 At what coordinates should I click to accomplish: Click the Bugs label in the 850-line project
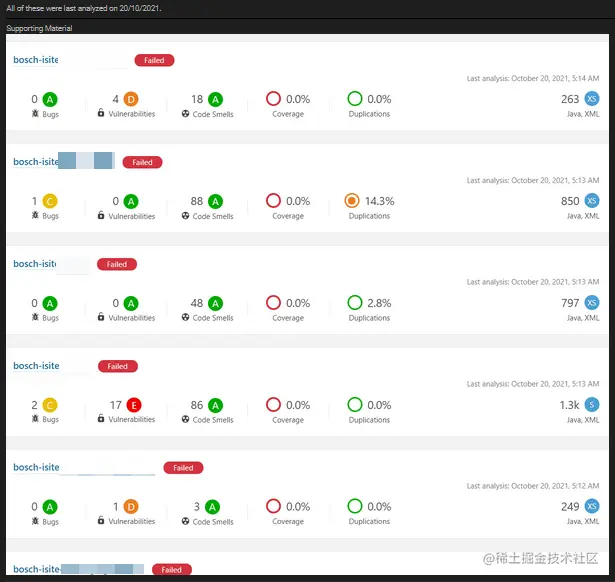50,216
